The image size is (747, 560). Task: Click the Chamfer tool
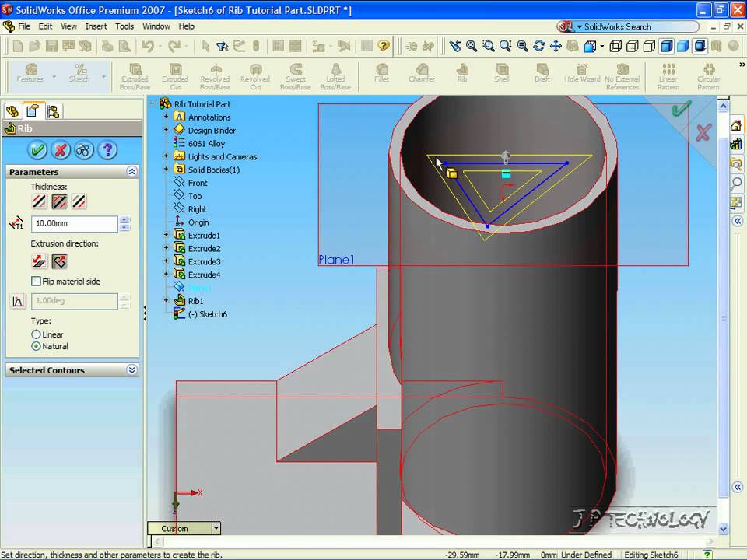(x=422, y=73)
